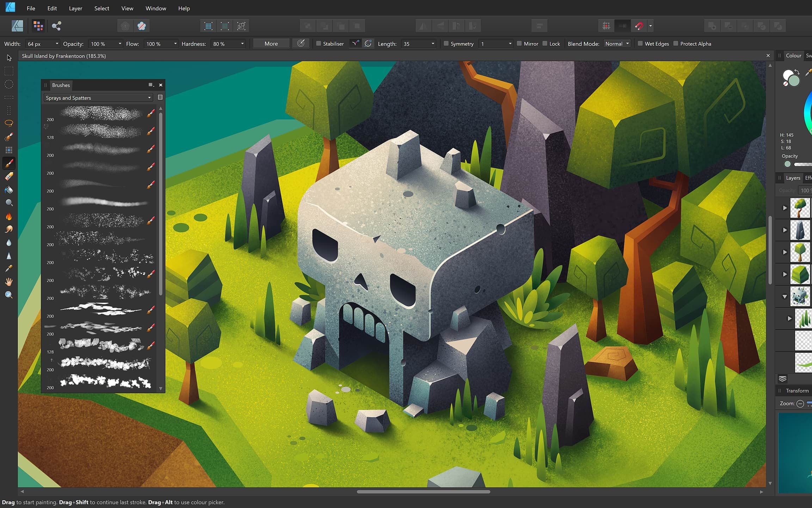The width and height of the screenshot is (812, 508).
Task: Select the Freehand Selection tool
Action: coord(9,123)
